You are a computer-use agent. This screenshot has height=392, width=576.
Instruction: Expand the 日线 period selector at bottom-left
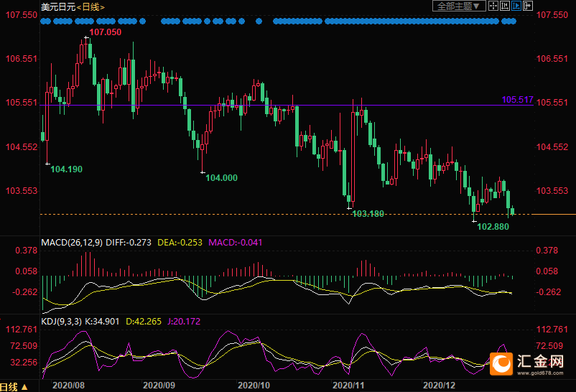point(14,387)
